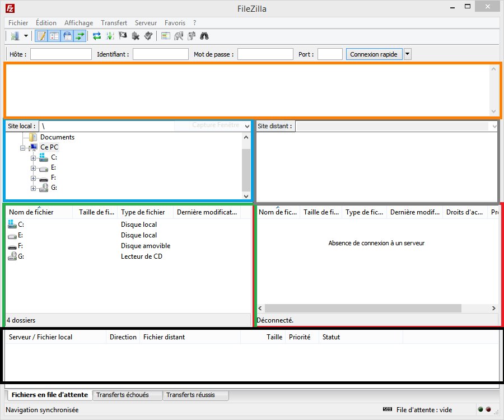Click the Documents folder icon in the tree
The width and height of the screenshot is (504, 420).
33,137
